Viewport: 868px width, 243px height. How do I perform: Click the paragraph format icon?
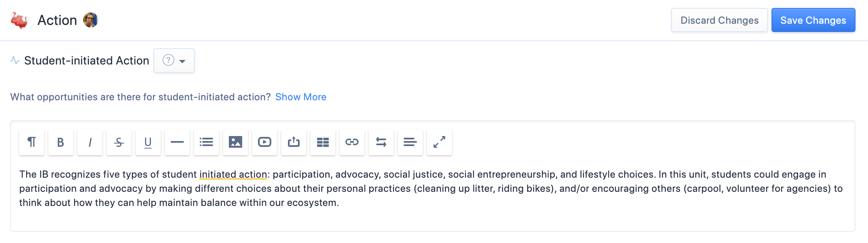32,142
